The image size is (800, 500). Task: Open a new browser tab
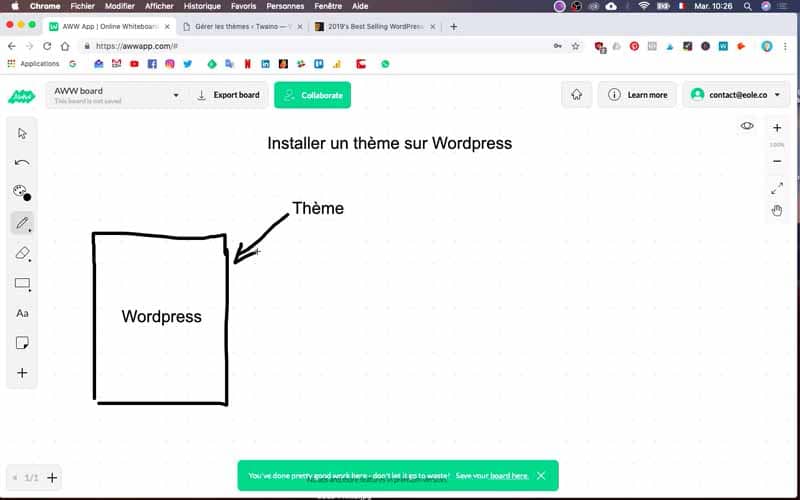(x=454, y=27)
